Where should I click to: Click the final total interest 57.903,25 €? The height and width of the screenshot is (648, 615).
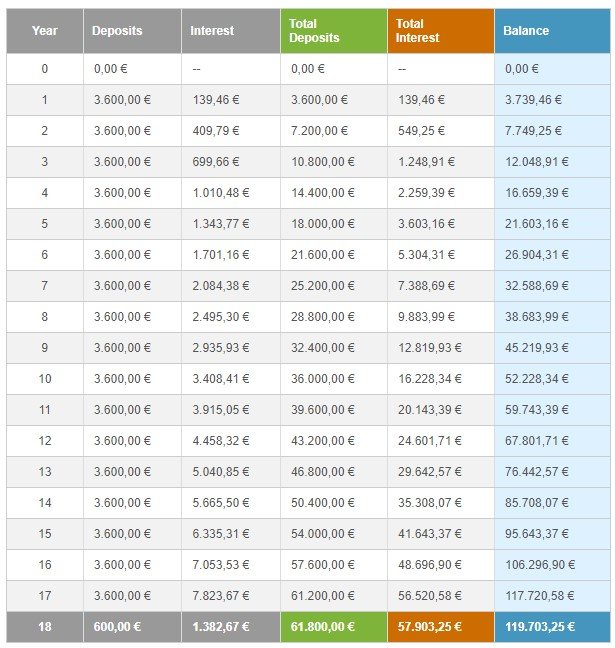pos(429,627)
